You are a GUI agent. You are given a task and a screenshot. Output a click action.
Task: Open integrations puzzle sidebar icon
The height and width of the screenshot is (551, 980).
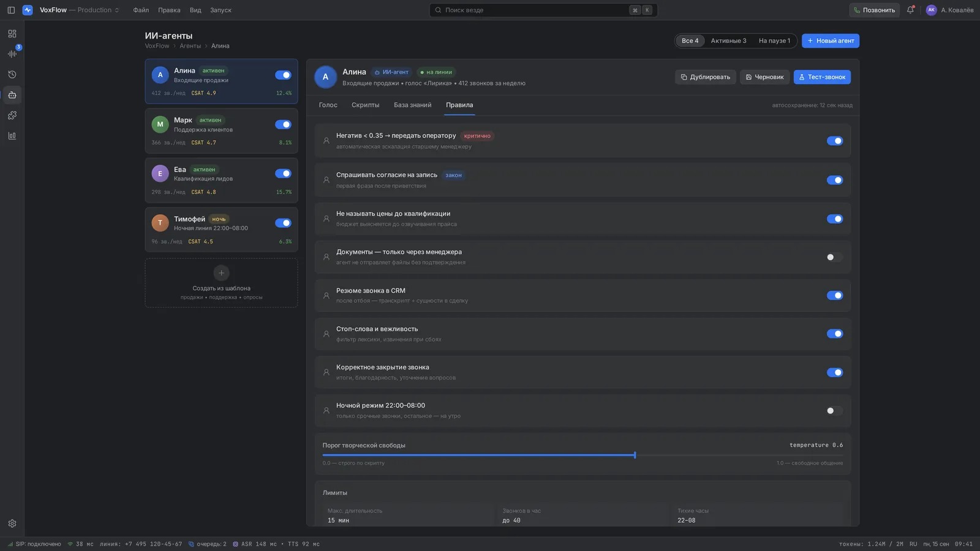click(12, 115)
